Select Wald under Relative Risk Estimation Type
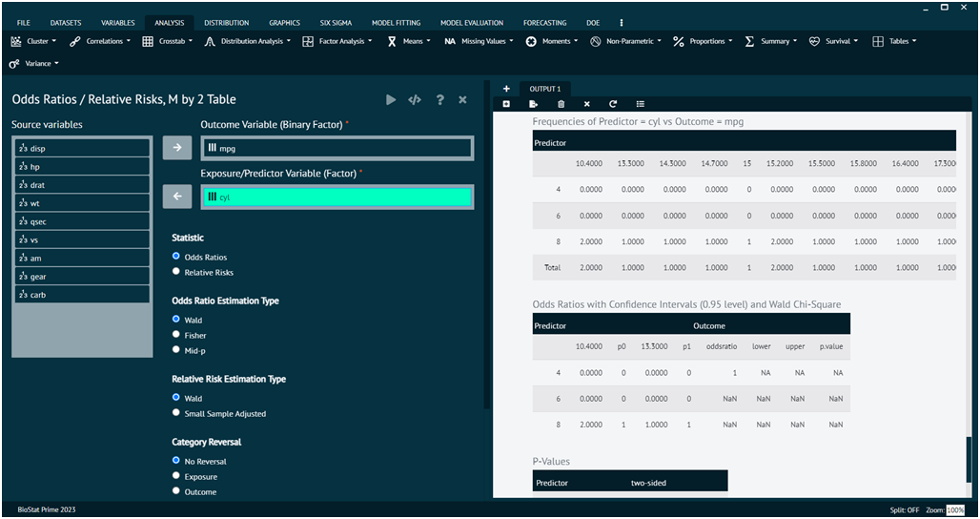Image resolution: width=980 pixels, height=519 pixels. tap(176, 397)
